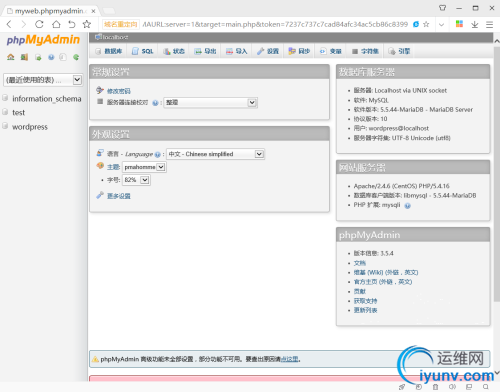Open the query window icon in sidebar
The height and width of the screenshot is (392, 500).
(x=38, y=57)
